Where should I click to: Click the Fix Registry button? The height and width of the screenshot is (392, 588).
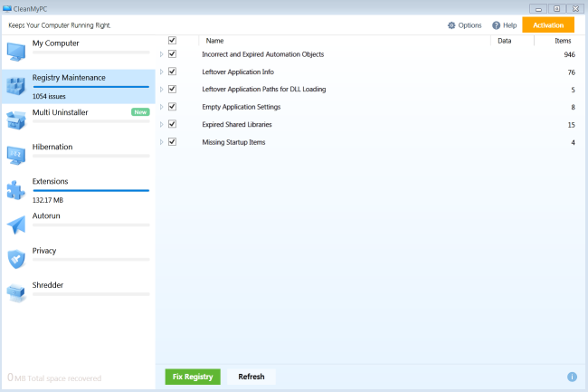coord(193,377)
